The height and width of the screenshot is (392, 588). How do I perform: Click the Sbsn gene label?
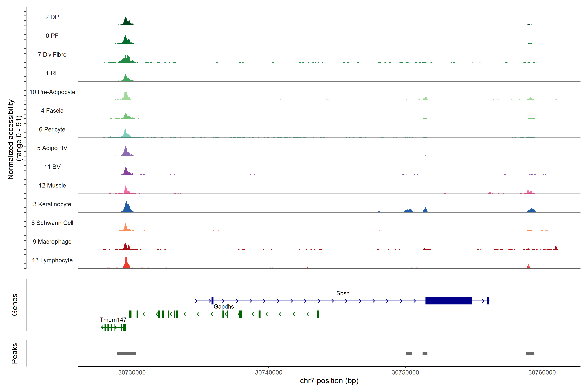coord(343,293)
